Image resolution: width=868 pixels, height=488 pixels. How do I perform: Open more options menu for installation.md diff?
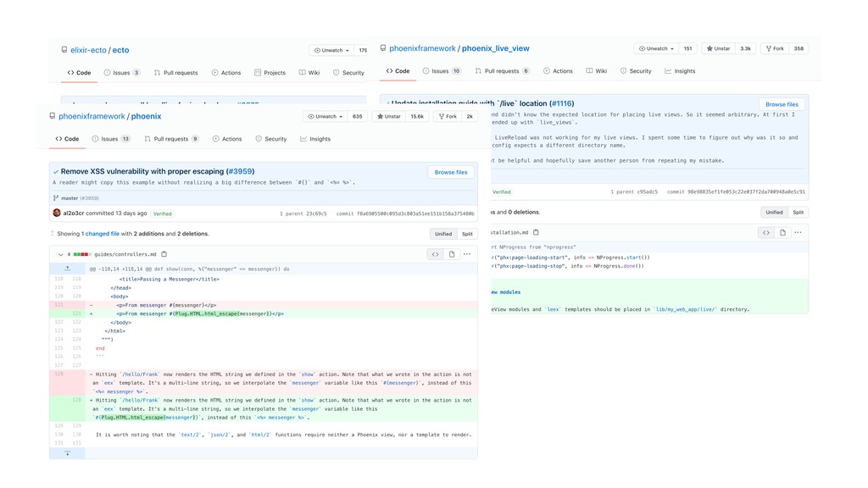(x=798, y=232)
